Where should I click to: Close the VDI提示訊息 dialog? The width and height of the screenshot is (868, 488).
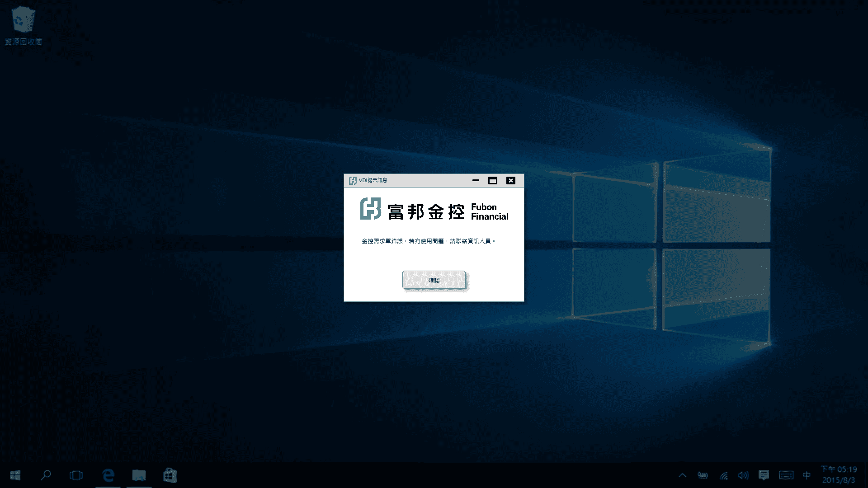click(511, 180)
